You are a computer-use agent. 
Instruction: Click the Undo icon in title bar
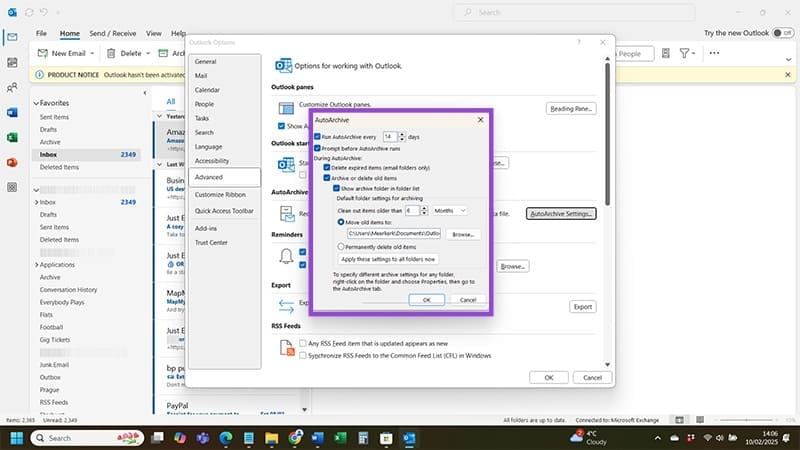(44, 12)
